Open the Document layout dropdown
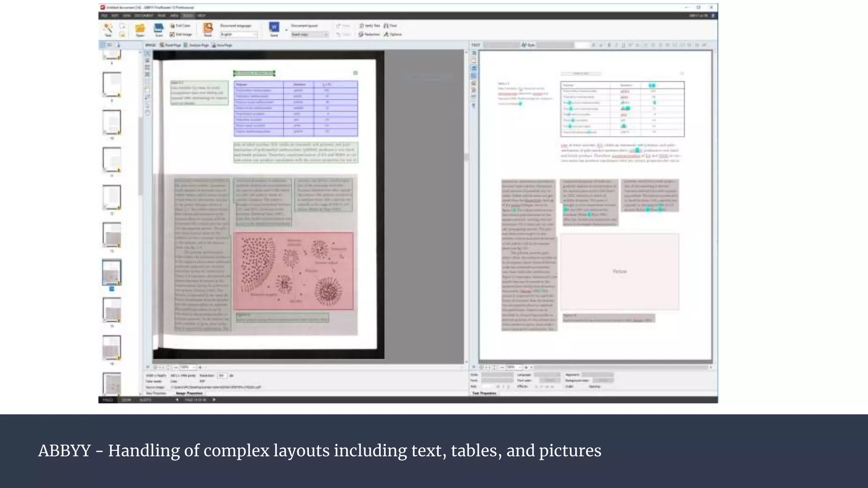Viewport: 868px width, 488px height. point(309,34)
